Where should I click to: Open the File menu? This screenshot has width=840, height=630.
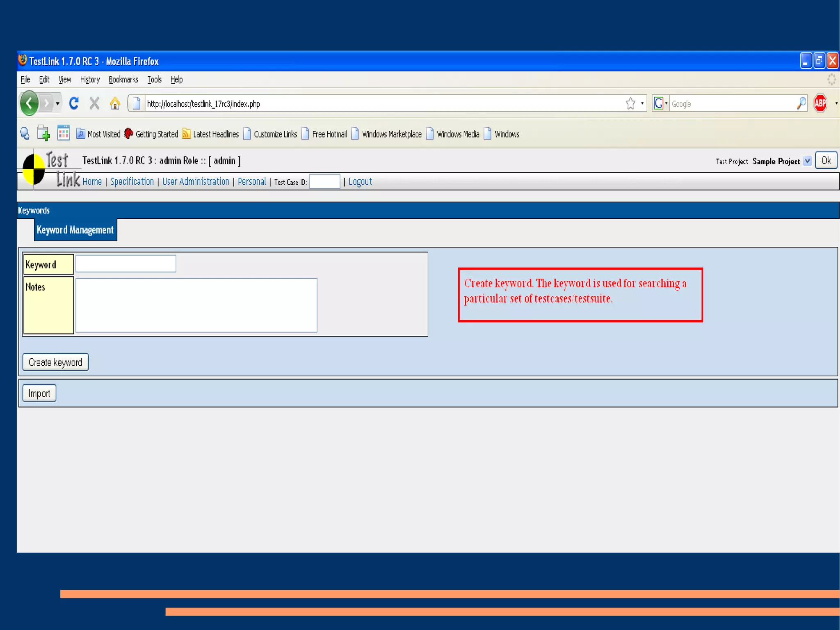(x=25, y=80)
